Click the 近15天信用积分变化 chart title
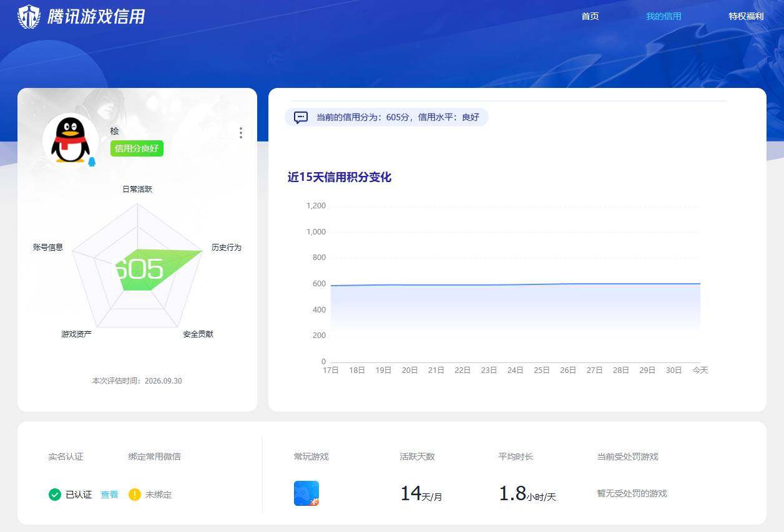This screenshot has width=784, height=532. coord(340,177)
